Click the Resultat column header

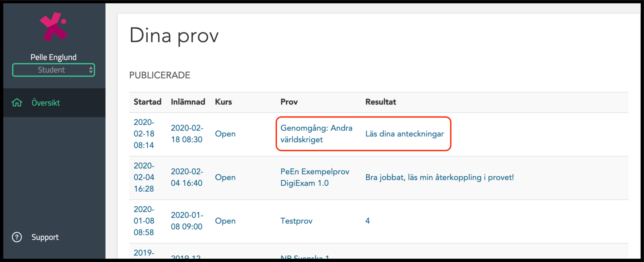(x=380, y=102)
